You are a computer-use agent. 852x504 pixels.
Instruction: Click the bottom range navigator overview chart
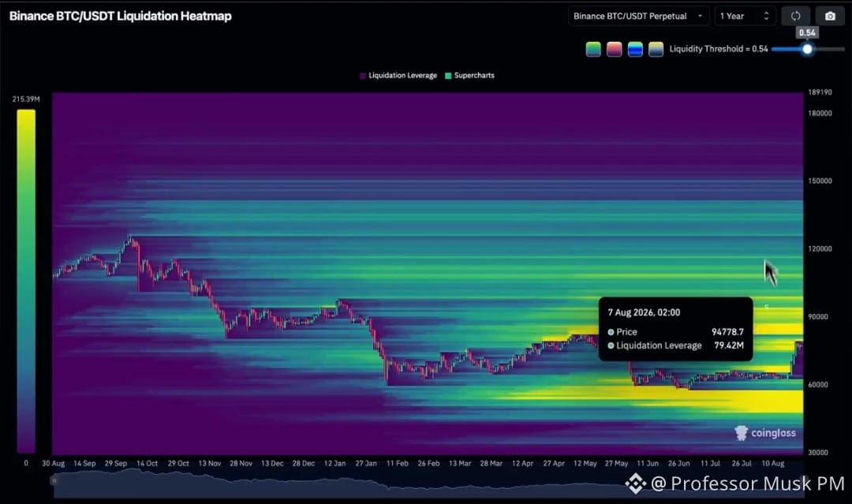[428, 483]
